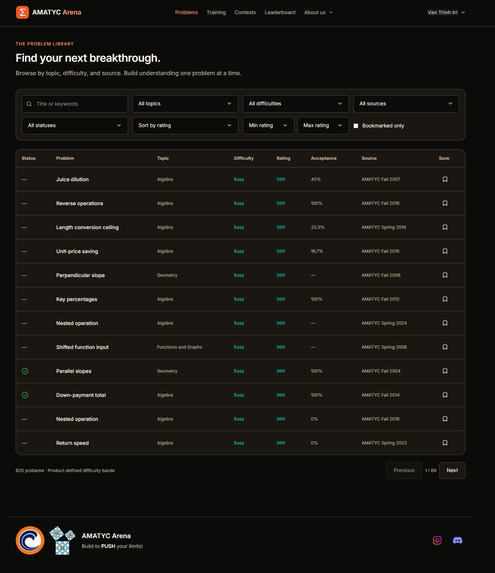Open the Discord link in footer
The image size is (495, 573).
coord(457,540)
